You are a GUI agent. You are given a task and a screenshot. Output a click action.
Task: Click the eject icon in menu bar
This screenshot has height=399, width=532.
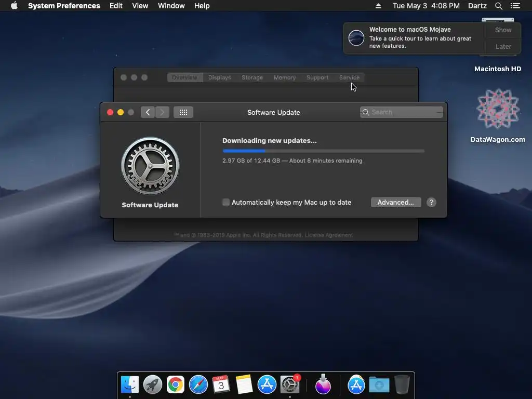(378, 6)
